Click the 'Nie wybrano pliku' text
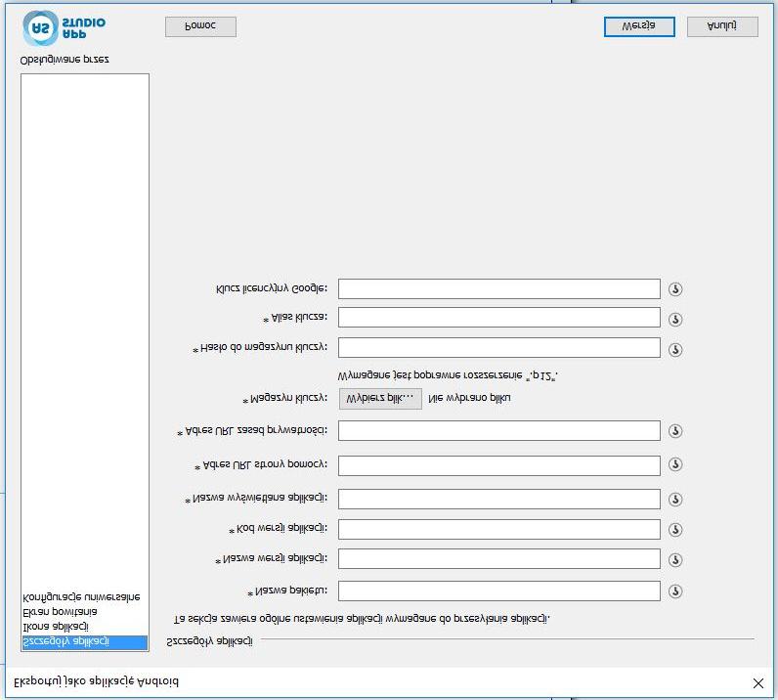The height and width of the screenshot is (700, 778). click(x=469, y=398)
